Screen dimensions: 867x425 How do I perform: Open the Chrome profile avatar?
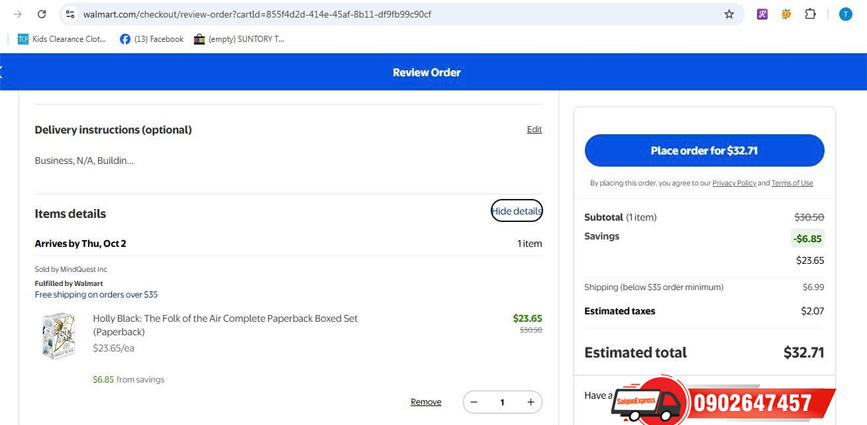(x=845, y=14)
